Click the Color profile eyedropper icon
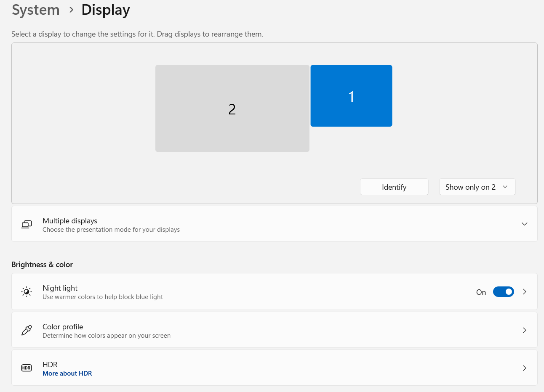This screenshot has width=544, height=392. pyautogui.click(x=27, y=330)
